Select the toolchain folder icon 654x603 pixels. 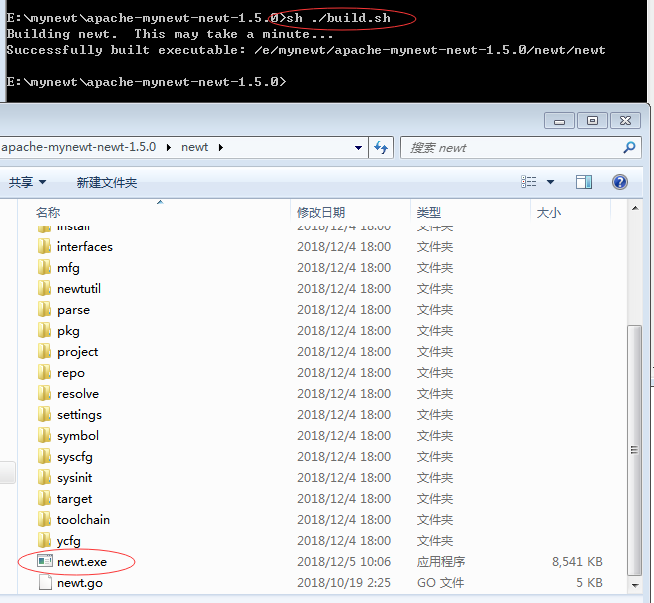44,519
